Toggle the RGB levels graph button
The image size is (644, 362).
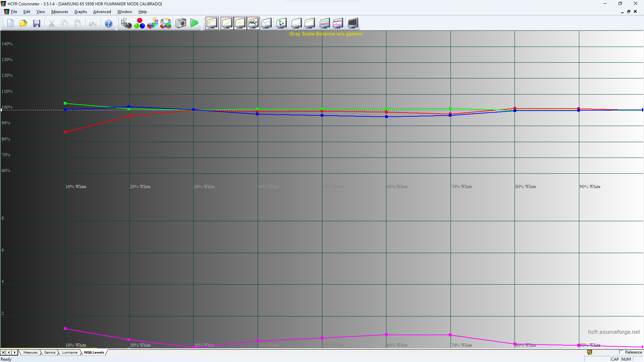coord(253,23)
